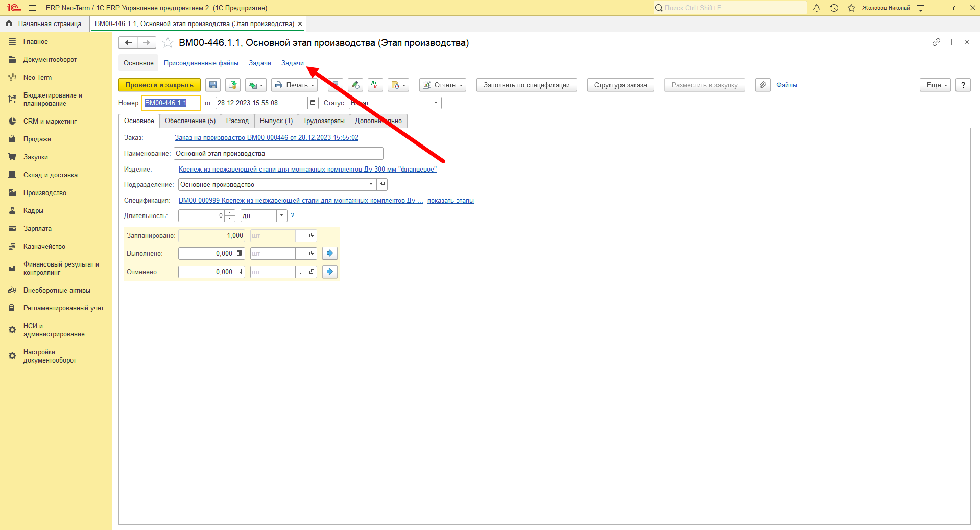Open the create-based-on dropdown icon
The image size is (980, 530).
pos(256,85)
